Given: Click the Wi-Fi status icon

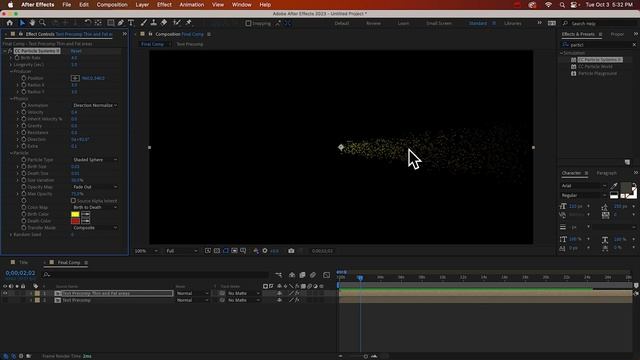Looking at the screenshot, I should pyautogui.click(x=548, y=5).
